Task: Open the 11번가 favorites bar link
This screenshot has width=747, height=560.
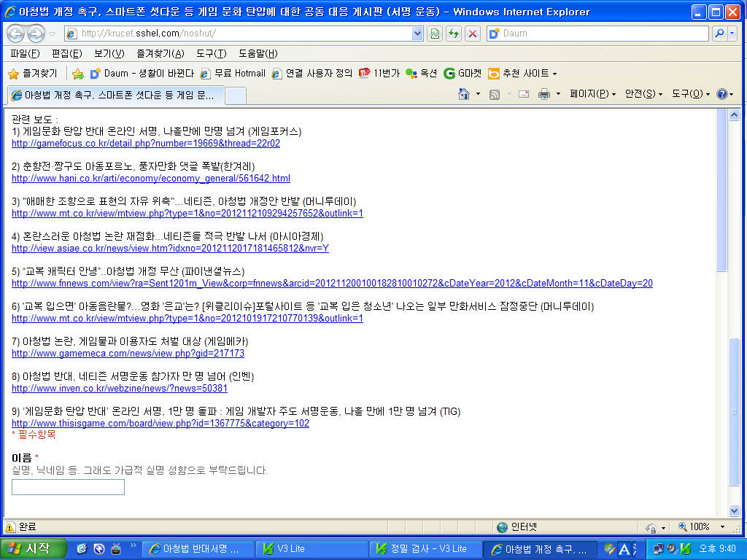Action: click(379, 74)
